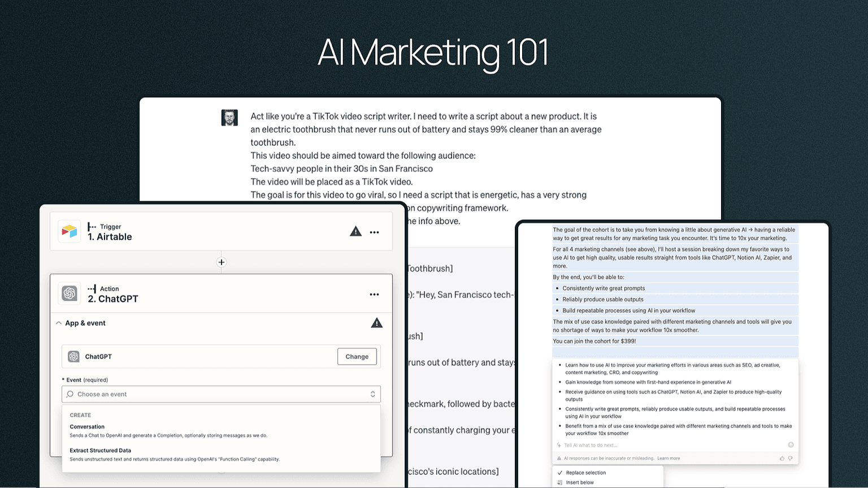868x488 pixels.
Task: Open ChatGPT action three-dot menu
Action: (374, 295)
